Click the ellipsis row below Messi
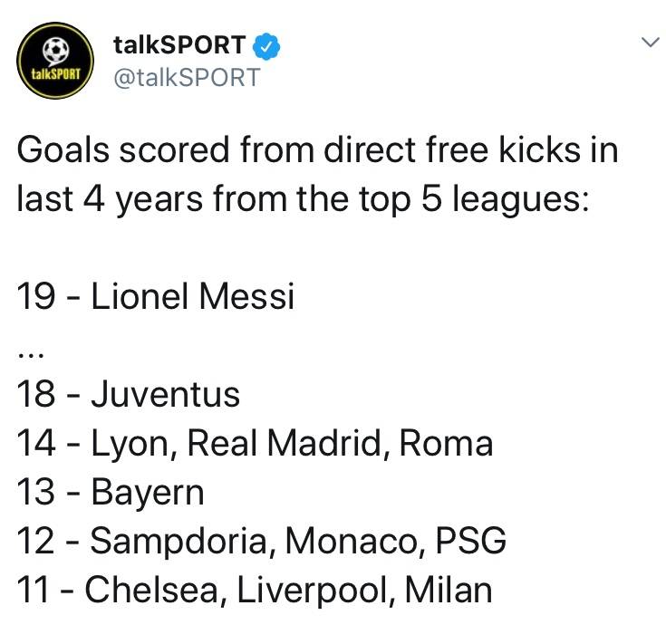The height and width of the screenshot is (644, 666). [31, 356]
